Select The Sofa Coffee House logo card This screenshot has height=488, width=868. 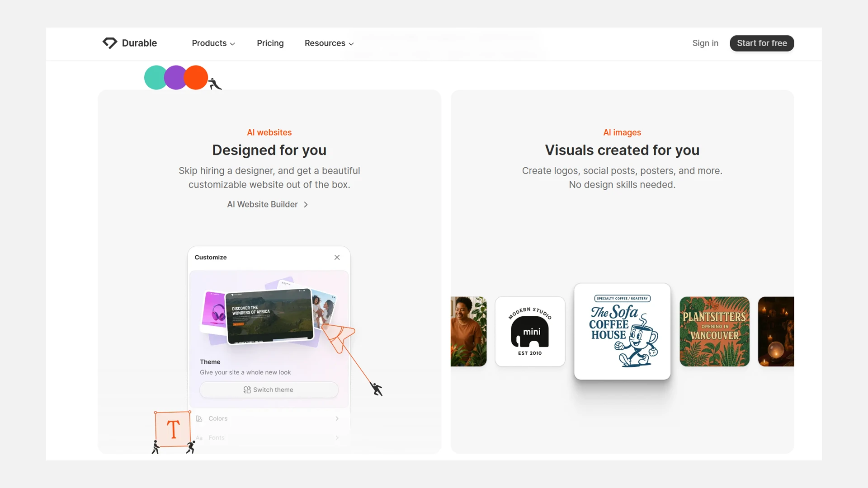click(x=622, y=331)
